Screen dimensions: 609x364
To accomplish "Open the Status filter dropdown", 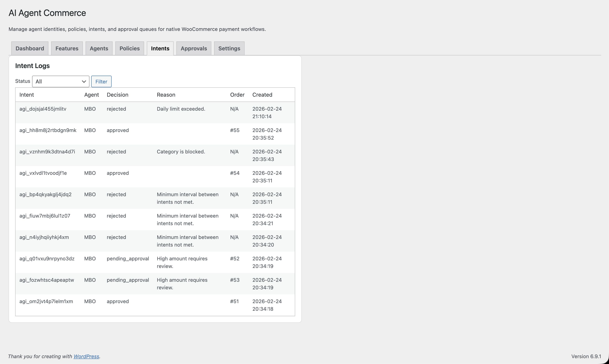I will click(61, 81).
